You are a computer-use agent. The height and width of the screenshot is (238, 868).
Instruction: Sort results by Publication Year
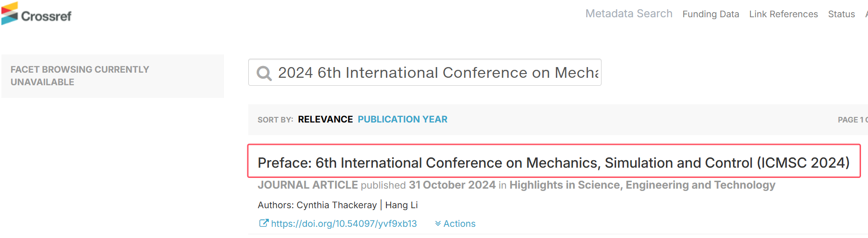[x=402, y=120]
